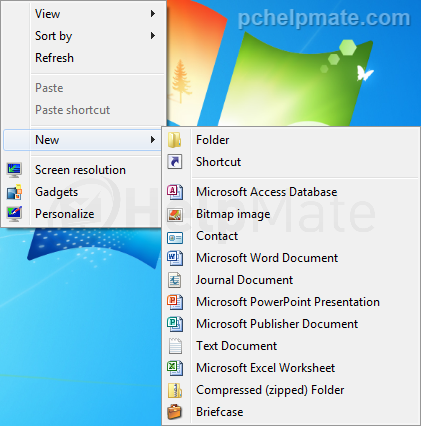Select Microsoft PowerPoint Presentation text
The width and height of the screenshot is (421, 426).
[x=288, y=302]
